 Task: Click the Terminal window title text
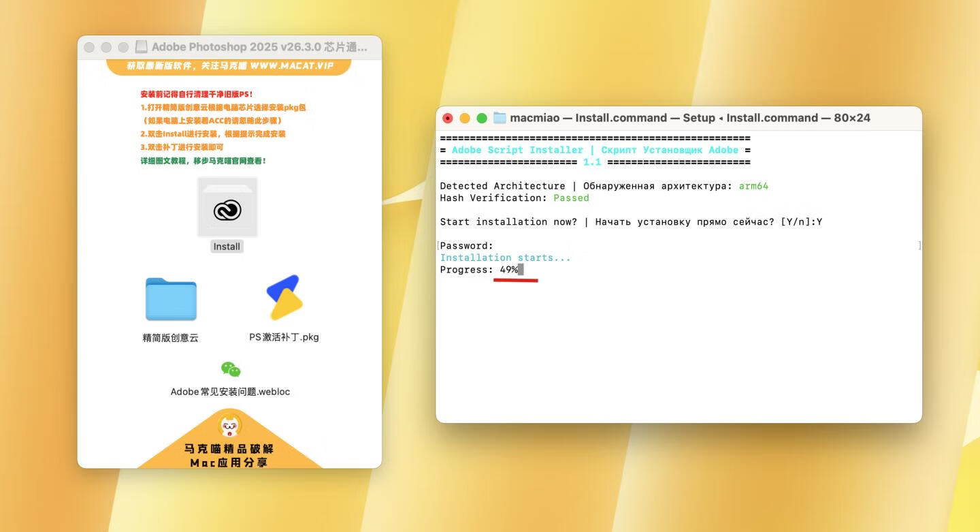690,118
